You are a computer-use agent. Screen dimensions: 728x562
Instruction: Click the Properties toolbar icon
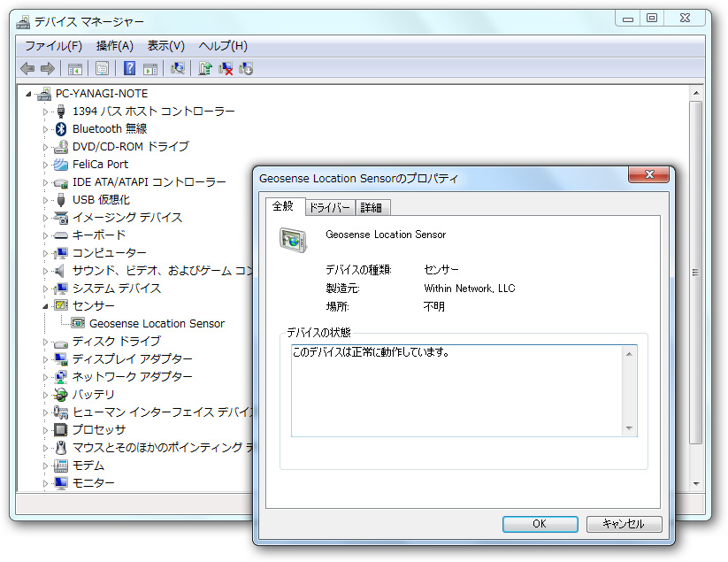pos(102,69)
